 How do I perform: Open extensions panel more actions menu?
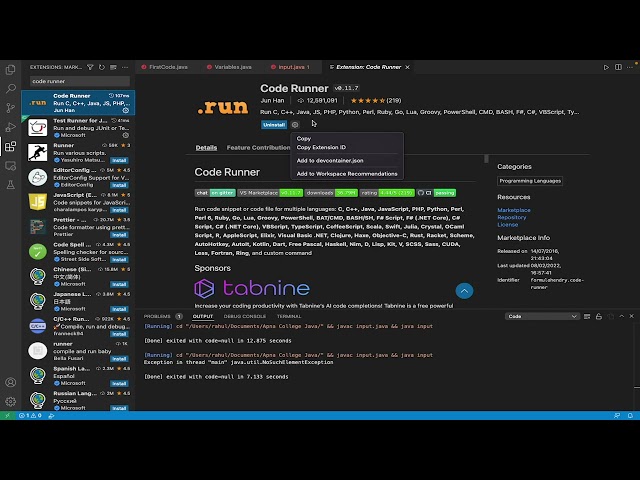pyautogui.click(x=125, y=67)
